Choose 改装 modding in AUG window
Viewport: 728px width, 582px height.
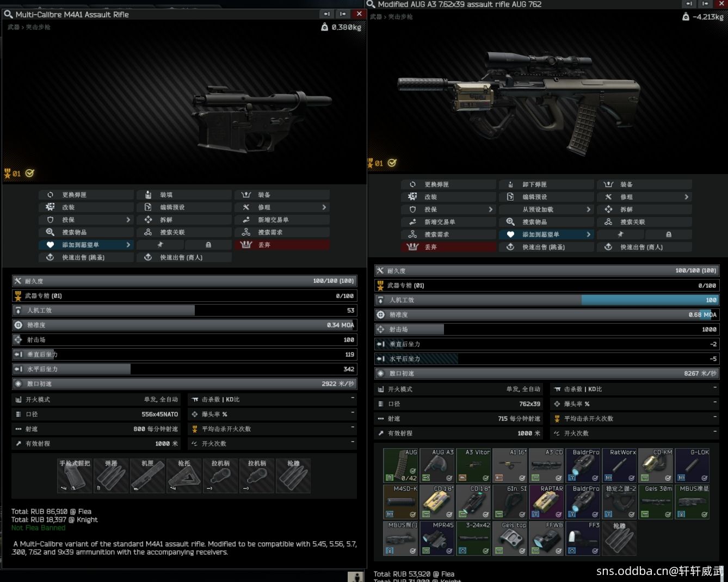(x=448, y=197)
